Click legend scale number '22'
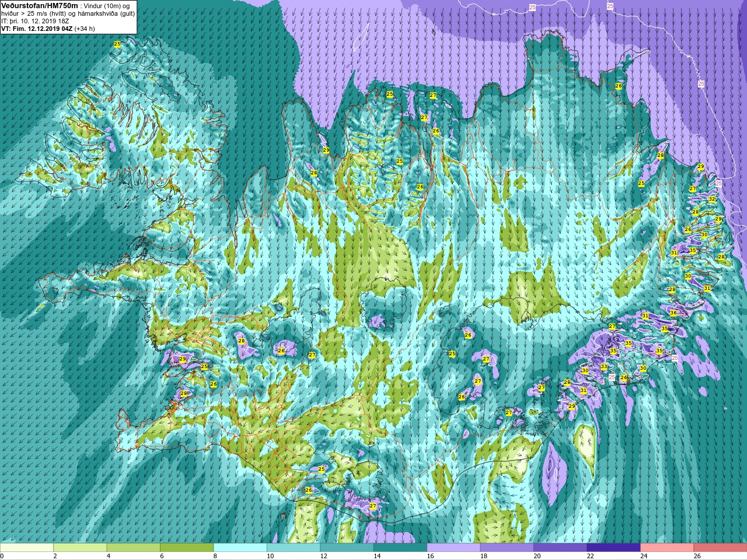The width and height of the screenshot is (747, 560). 590,556
